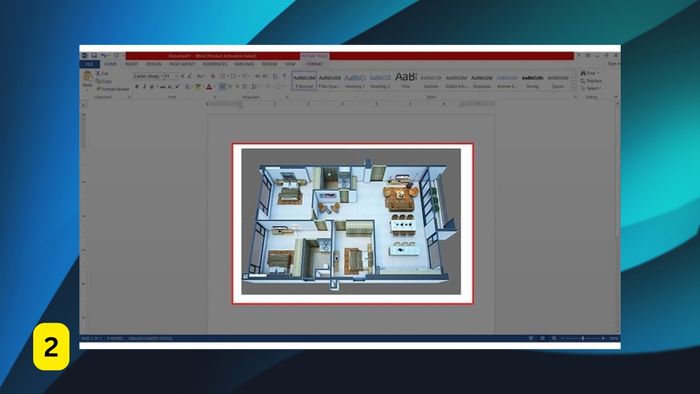Click the zoom slider in status bar
The width and height of the screenshot is (700, 394).
(x=583, y=338)
